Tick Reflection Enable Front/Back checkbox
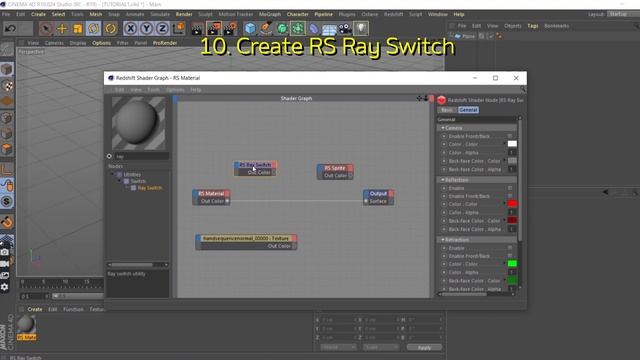Image resolution: width=640 pixels, height=360 pixels. click(x=510, y=196)
